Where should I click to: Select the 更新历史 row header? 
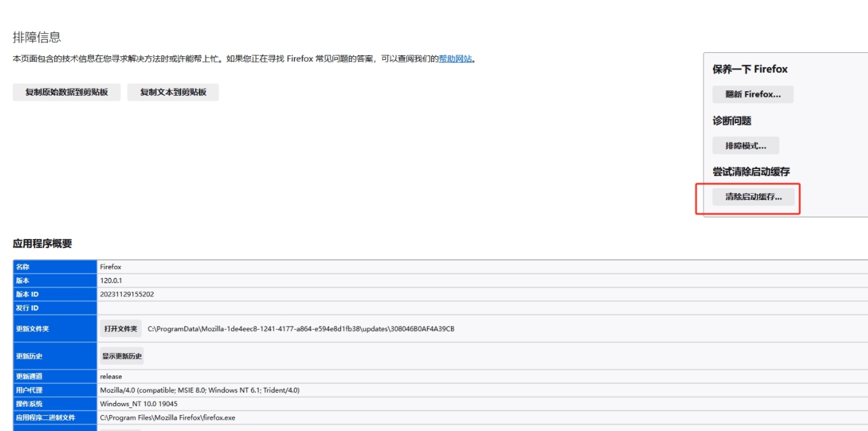[x=55, y=356]
